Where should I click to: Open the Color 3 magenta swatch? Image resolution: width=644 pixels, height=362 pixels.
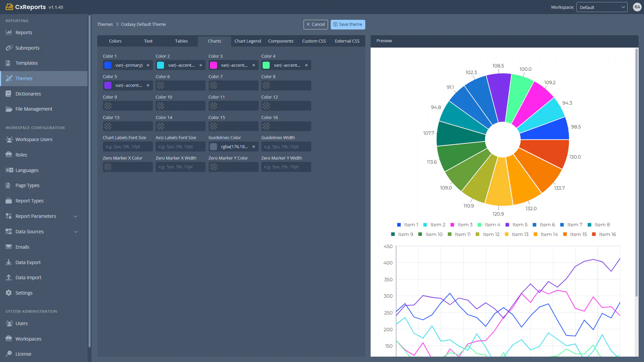tap(213, 65)
